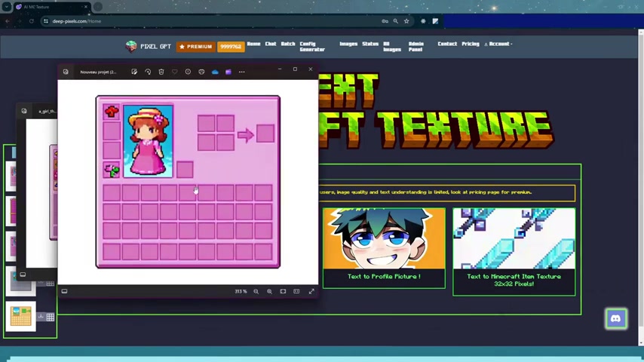Click the tan inventory thumbnail in the sidebar
Viewport: 644px width, 362px height.
tap(20, 317)
